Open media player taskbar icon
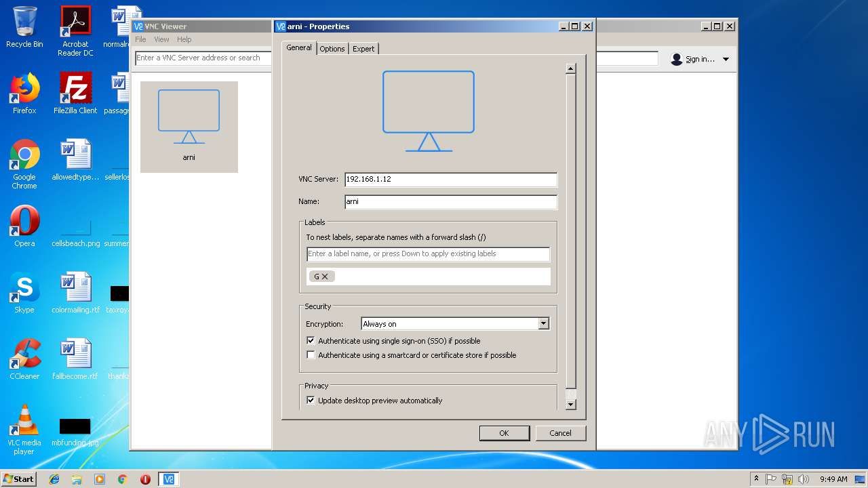Image resolution: width=868 pixels, height=488 pixels. [x=100, y=479]
